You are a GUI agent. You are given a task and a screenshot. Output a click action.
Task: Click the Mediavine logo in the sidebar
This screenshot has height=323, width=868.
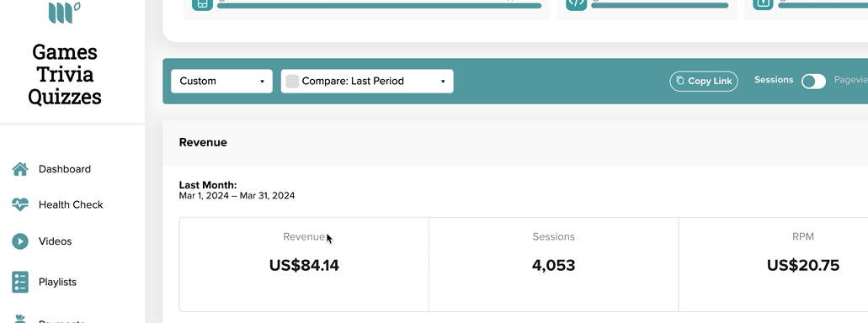click(x=64, y=13)
